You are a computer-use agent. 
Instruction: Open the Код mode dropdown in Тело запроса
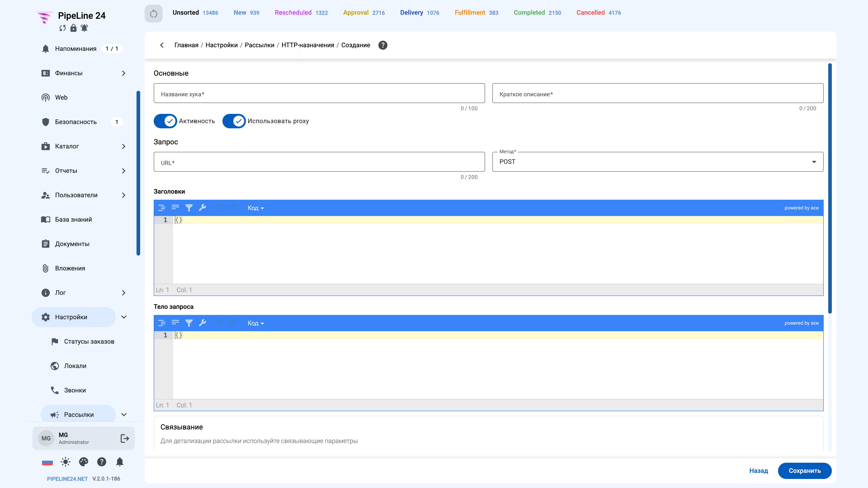[256, 323]
